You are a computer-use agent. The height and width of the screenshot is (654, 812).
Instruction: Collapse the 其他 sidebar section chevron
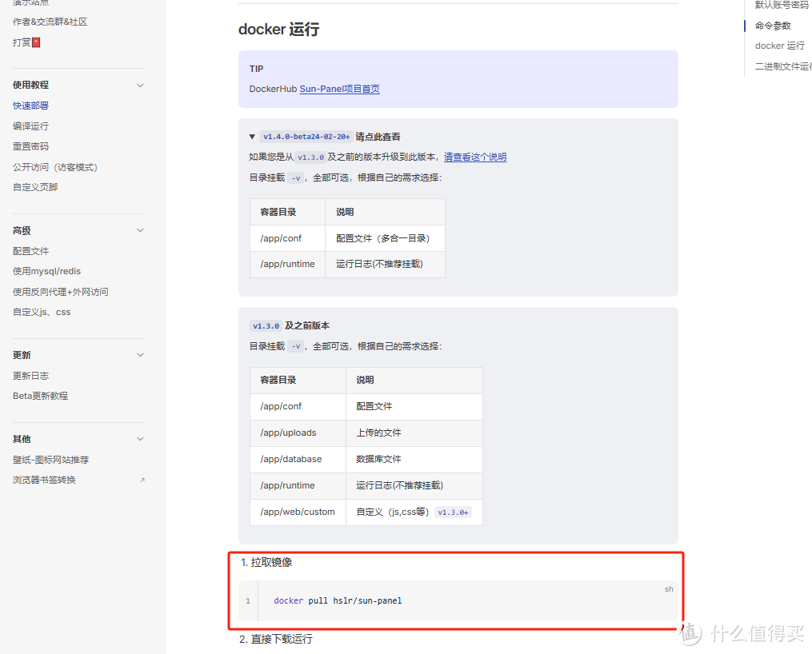[140, 439]
